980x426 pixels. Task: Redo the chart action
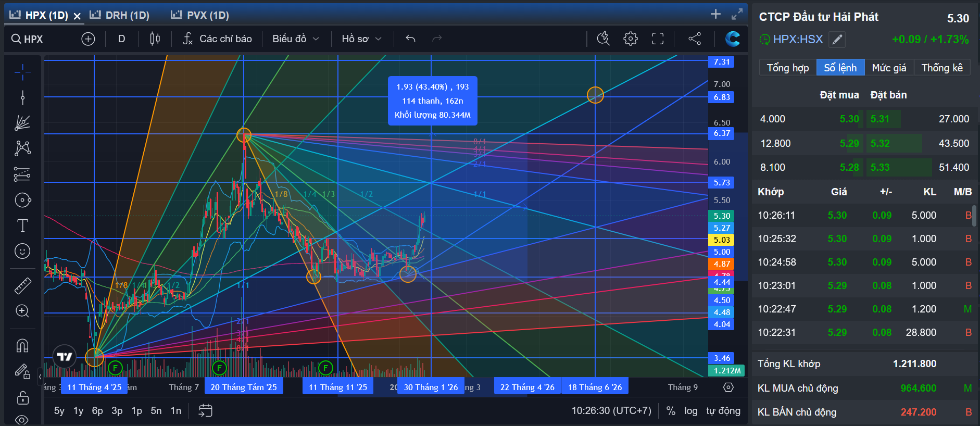tap(437, 39)
